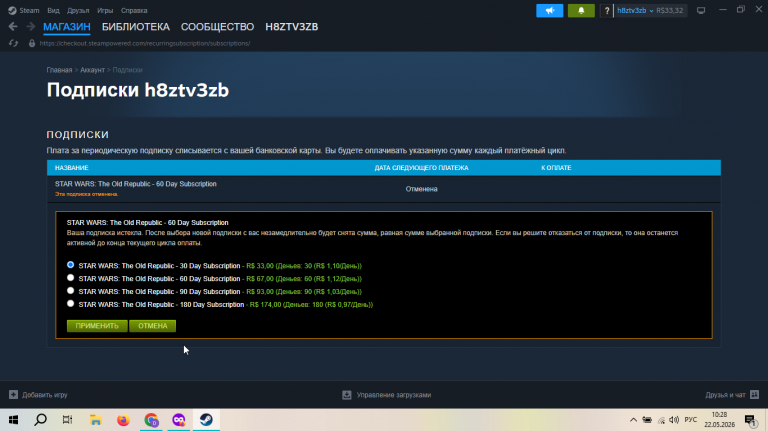768x431 pixels.
Task: Click the R$ 93,00 price text
Action: [x=260, y=291]
